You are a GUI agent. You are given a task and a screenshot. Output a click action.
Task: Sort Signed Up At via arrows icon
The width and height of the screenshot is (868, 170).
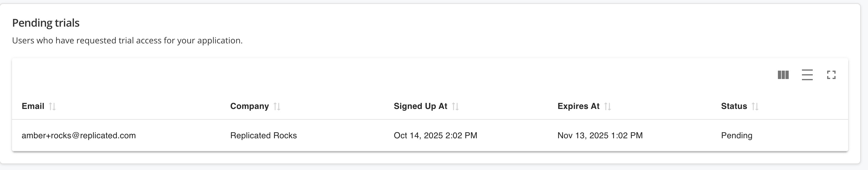(455, 107)
